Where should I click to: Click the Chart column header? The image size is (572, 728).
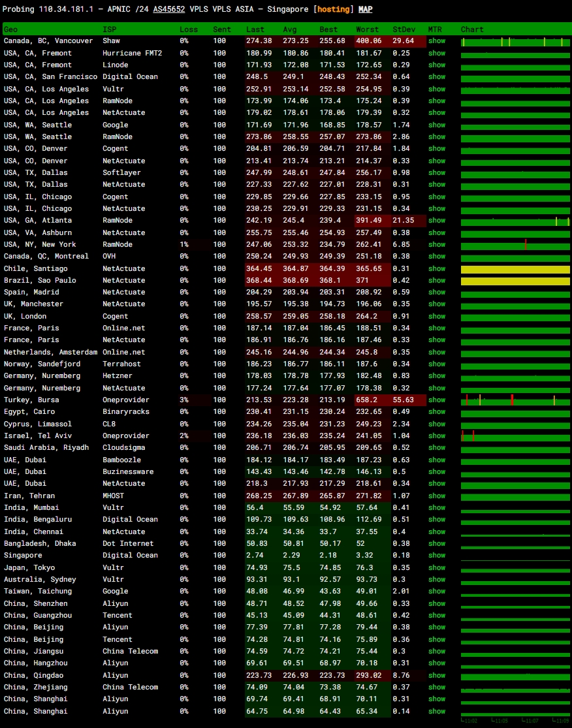coord(472,29)
